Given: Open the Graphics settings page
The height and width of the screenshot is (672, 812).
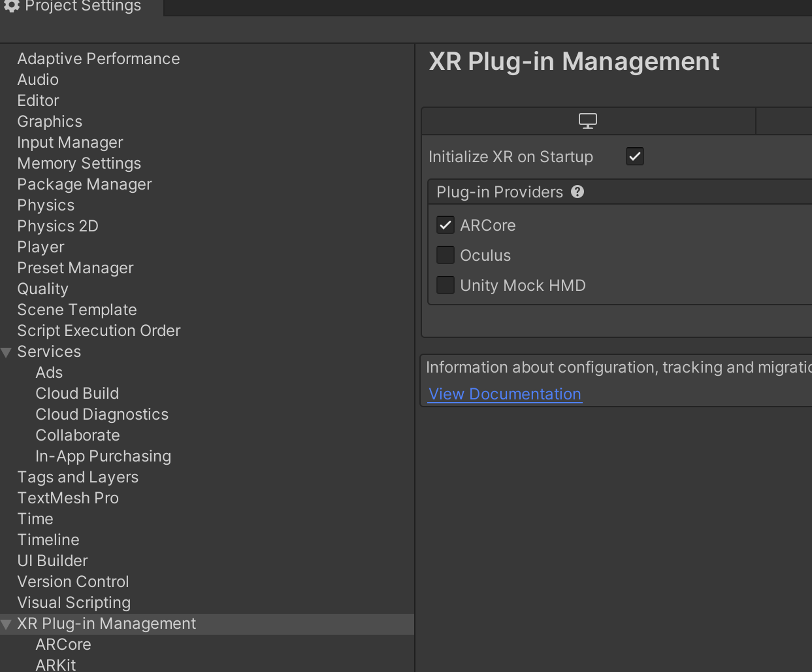Looking at the screenshot, I should click(x=50, y=122).
